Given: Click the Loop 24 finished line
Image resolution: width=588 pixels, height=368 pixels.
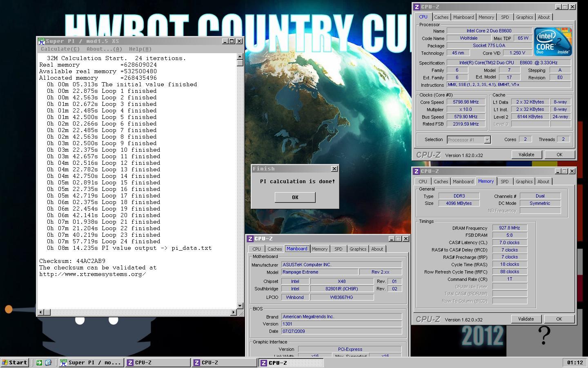Looking at the screenshot, I should tap(104, 241).
